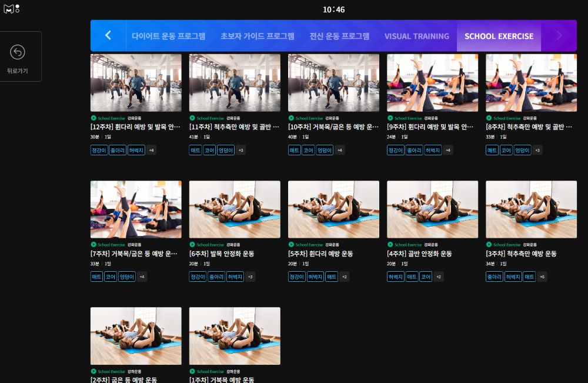Click the right chevron on the category bar
Image resolution: width=588 pixels, height=383 pixels.
[x=559, y=35]
